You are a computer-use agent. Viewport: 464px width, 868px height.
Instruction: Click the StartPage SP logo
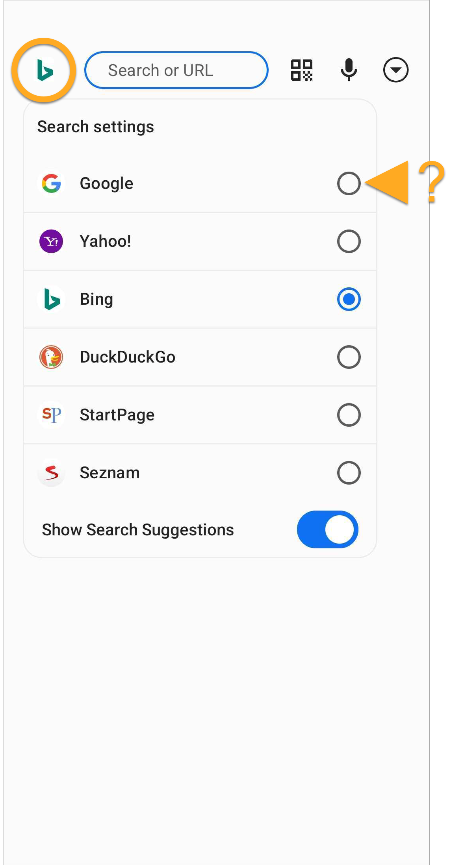tap(51, 415)
